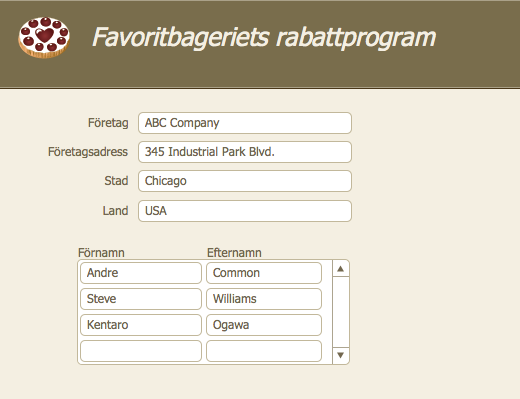Select the Företagsadress field with 345 Industrial Park Blvd.
This screenshot has height=399, width=520.
pos(245,152)
